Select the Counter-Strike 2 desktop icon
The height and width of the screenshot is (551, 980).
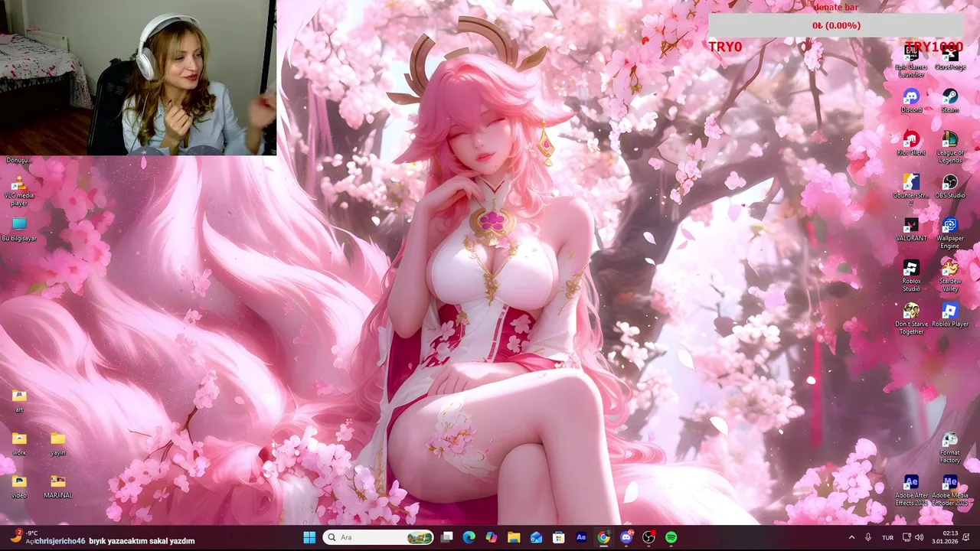coord(911,190)
